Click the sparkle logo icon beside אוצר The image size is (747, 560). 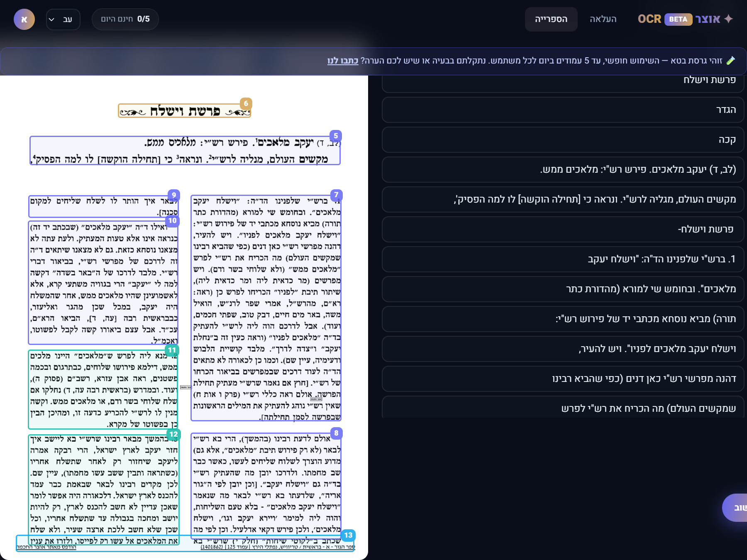click(x=728, y=19)
